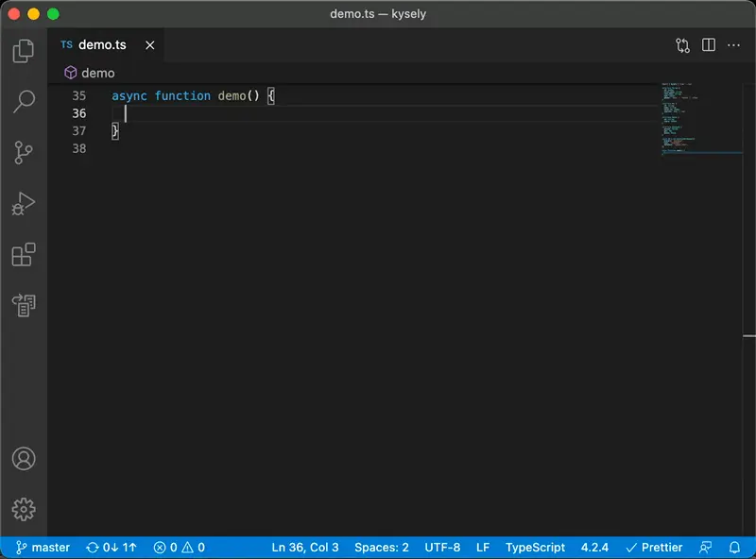Screen dimensions: 756x559
Task: Jump in the file using the minimap
Action: click(x=699, y=113)
